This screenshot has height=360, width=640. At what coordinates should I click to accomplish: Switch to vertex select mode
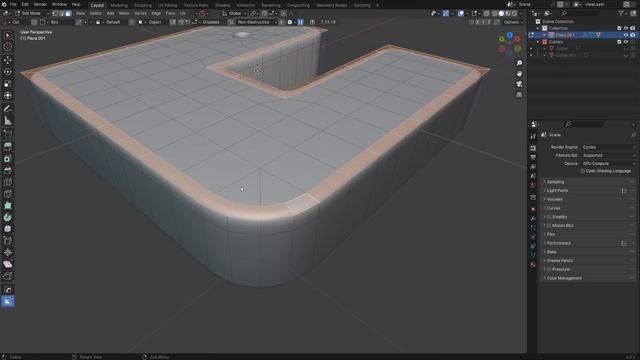(55, 13)
